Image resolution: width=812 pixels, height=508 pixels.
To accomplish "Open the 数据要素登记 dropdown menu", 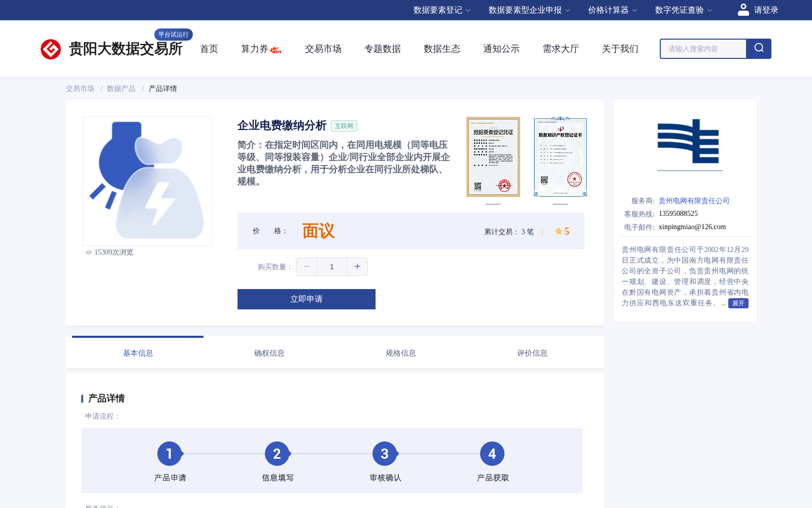I will [442, 10].
